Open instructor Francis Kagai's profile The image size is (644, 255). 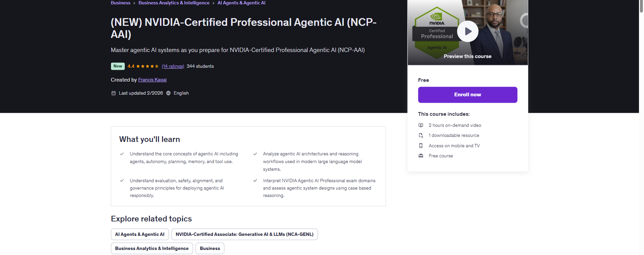coord(152,80)
